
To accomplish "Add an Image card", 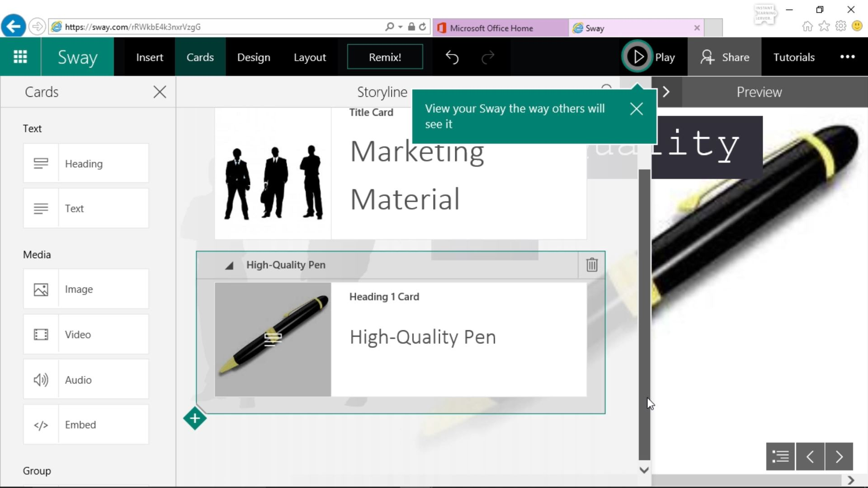I will click(85, 289).
